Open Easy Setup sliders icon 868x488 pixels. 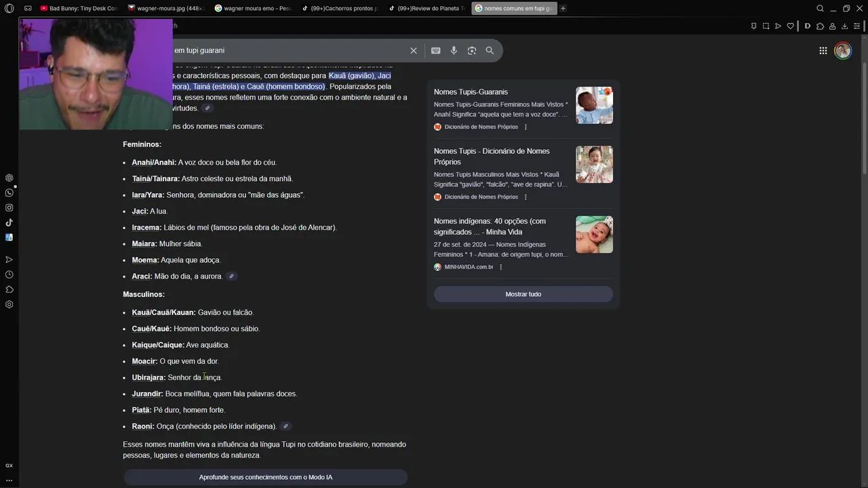pos(856,26)
